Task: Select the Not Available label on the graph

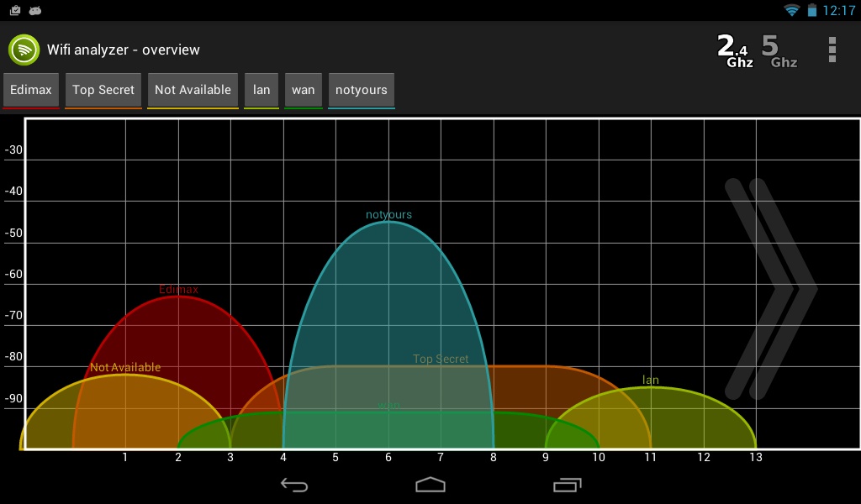Action: click(x=125, y=367)
